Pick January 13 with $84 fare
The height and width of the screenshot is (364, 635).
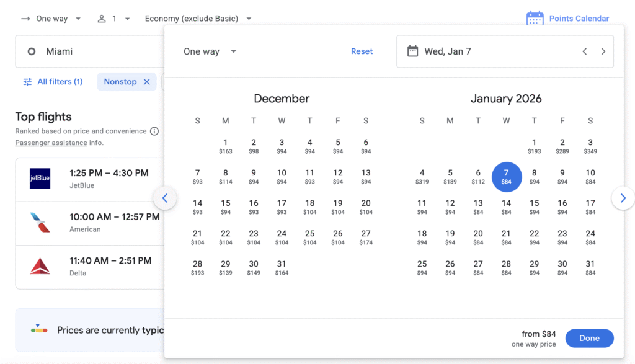point(478,206)
